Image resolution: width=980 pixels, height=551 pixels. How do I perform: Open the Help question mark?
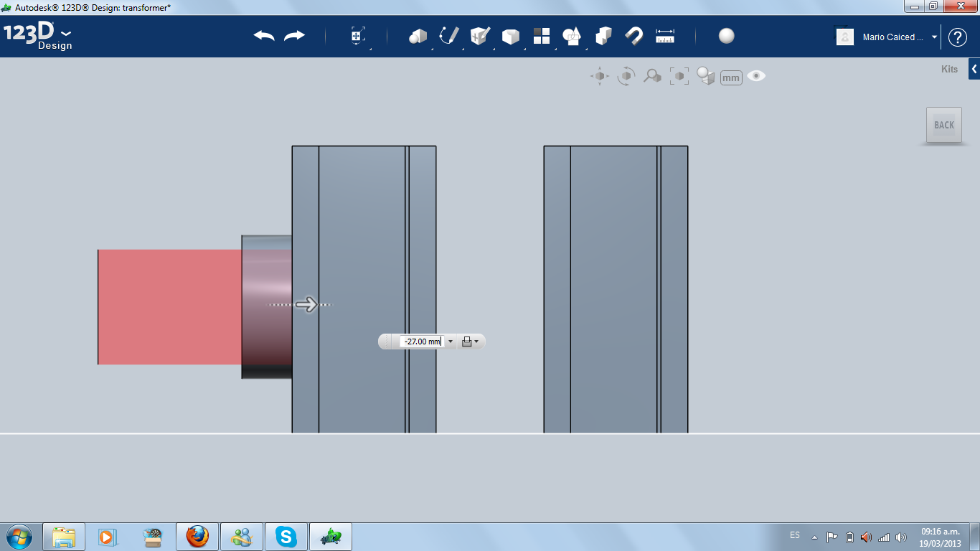pyautogui.click(x=958, y=37)
